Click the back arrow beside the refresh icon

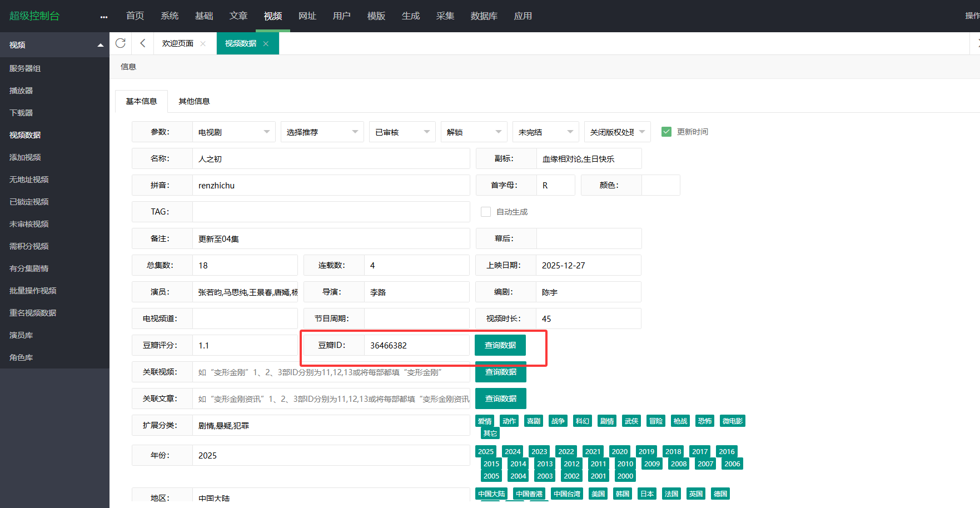tap(142, 43)
